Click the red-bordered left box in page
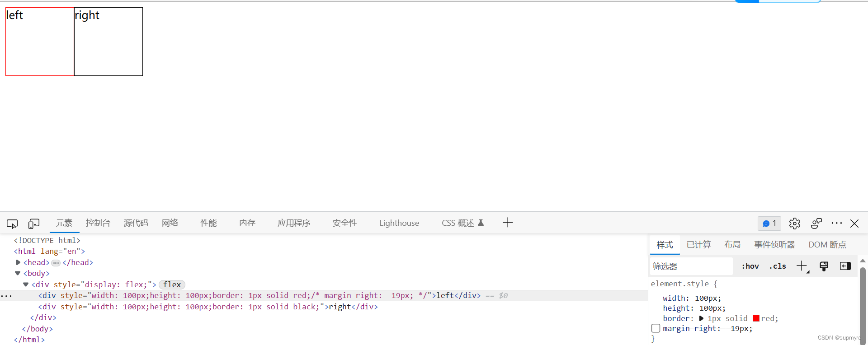 pos(40,42)
